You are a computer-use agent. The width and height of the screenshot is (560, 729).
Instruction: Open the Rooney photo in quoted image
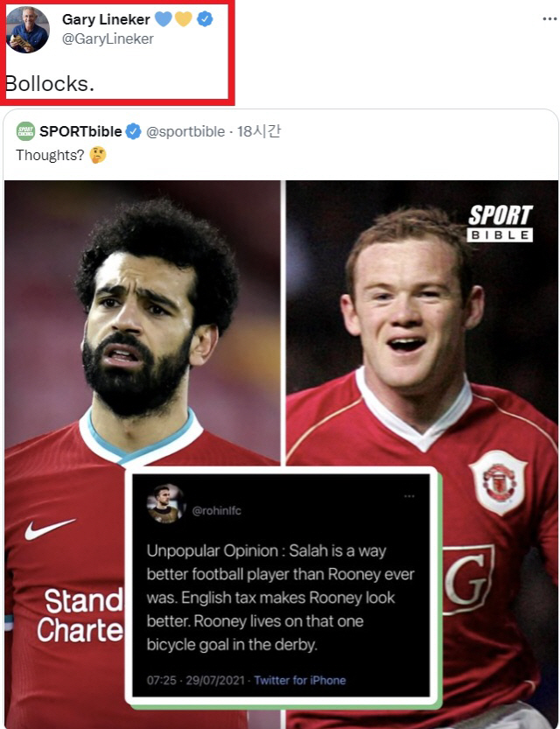click(x=422, y=326)
